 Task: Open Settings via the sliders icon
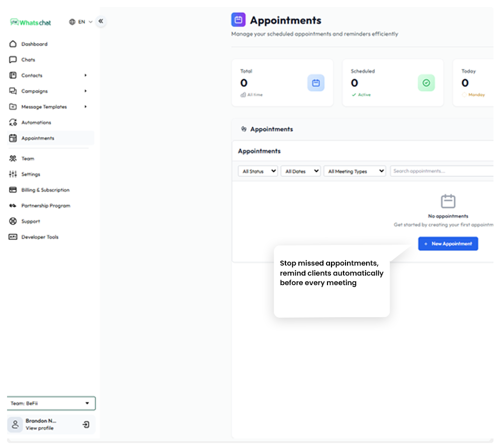click(x=13, y=174)
